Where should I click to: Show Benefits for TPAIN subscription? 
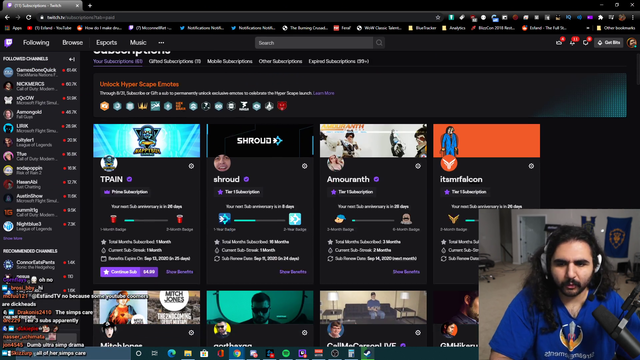tap(180, 272)
